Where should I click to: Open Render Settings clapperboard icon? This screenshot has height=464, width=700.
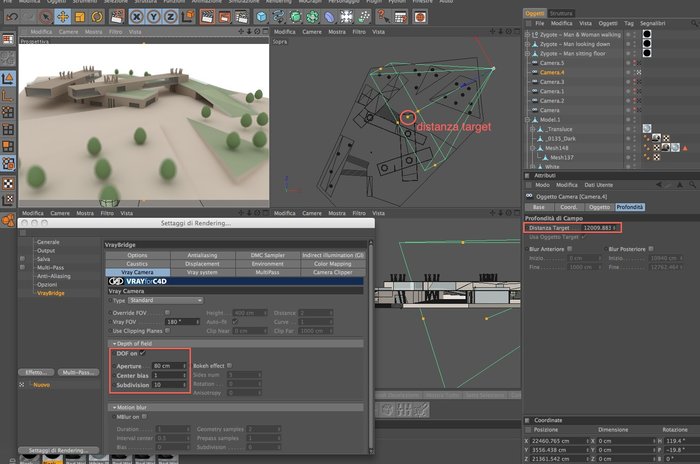pyautogui.click(x=242, y=17)
